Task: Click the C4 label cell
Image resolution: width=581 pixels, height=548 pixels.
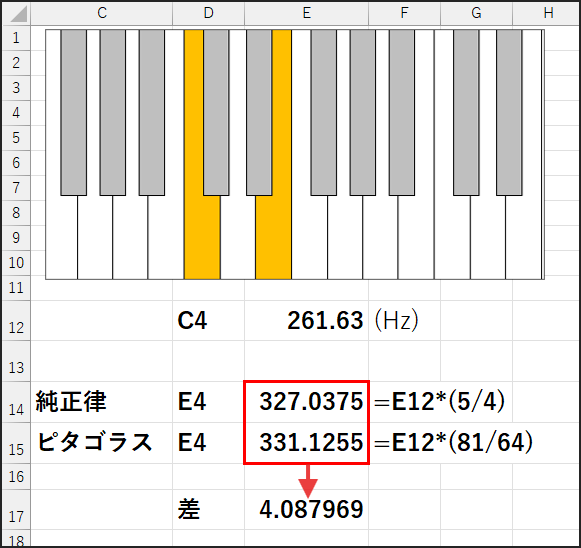Action: [x=208, y=321]
